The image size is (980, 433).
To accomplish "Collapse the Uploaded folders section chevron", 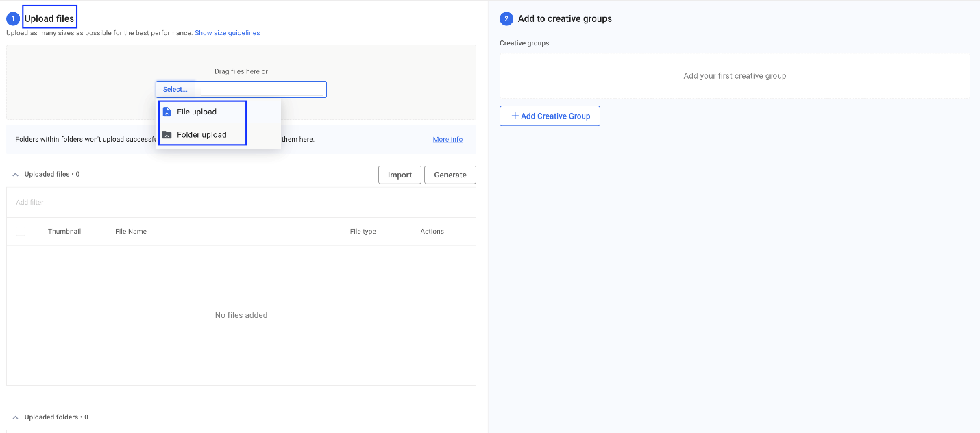I will click(x=16, y=417).
